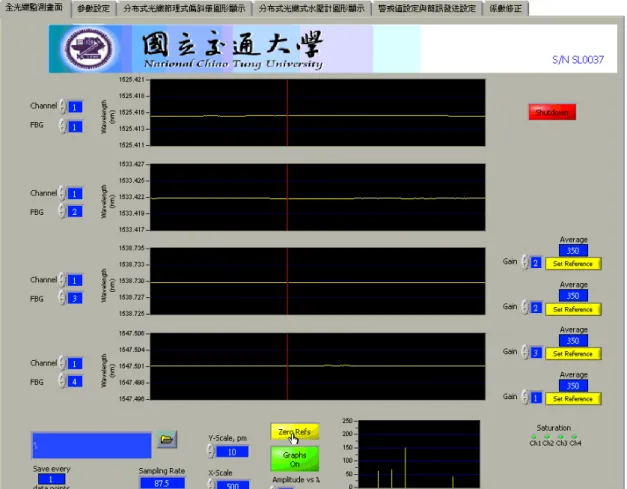This screenshot has height=489, width=627.
Task: Adjust the FBG stepper showing value 1
Action: pyautogui.click(x=62, y=126)
